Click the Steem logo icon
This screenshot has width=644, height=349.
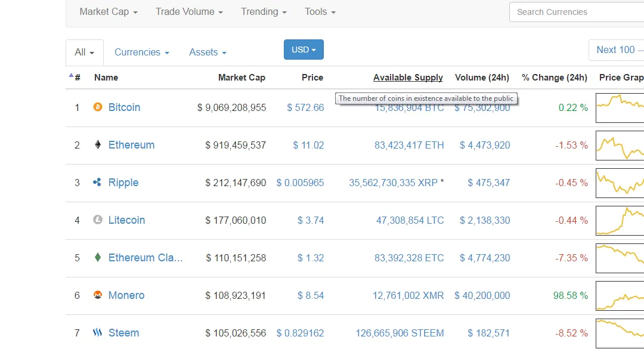[97, 332]
